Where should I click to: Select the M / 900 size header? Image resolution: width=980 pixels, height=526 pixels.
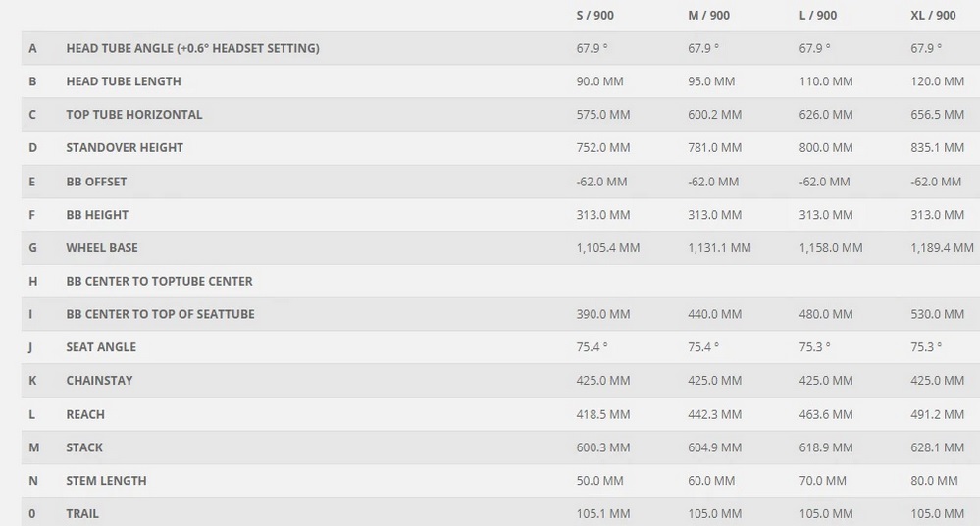pyautogui.click(x=708, y=16)
